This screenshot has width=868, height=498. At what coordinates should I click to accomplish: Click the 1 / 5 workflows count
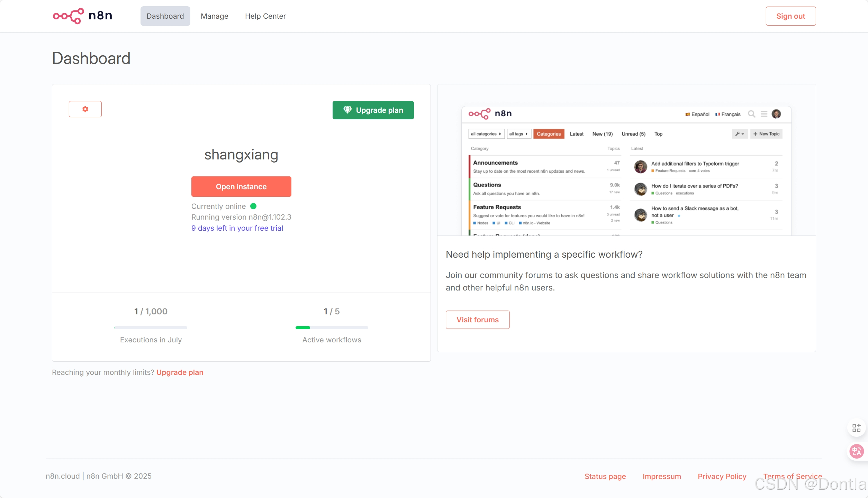332,312
